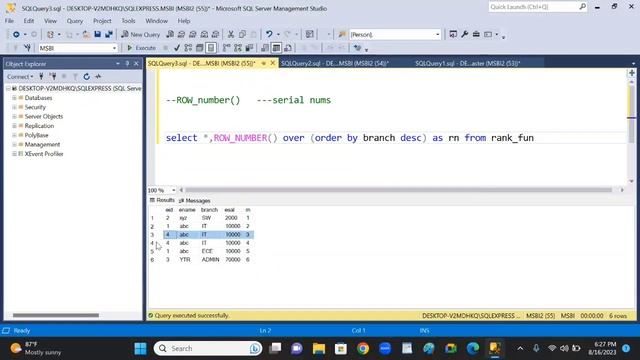This screenshot has height=360, width=640.
Task: Open the Messages results tab
Action: tap(194, 201)
